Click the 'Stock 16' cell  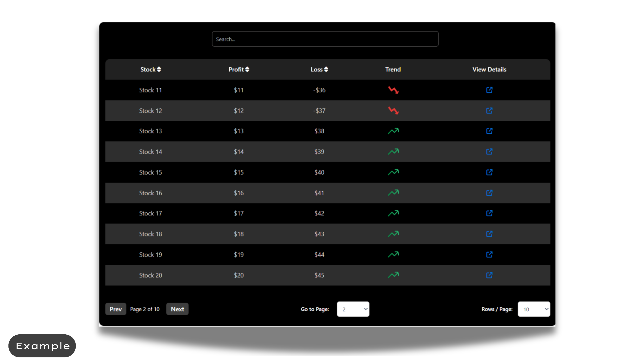click(x=150, y=193)
